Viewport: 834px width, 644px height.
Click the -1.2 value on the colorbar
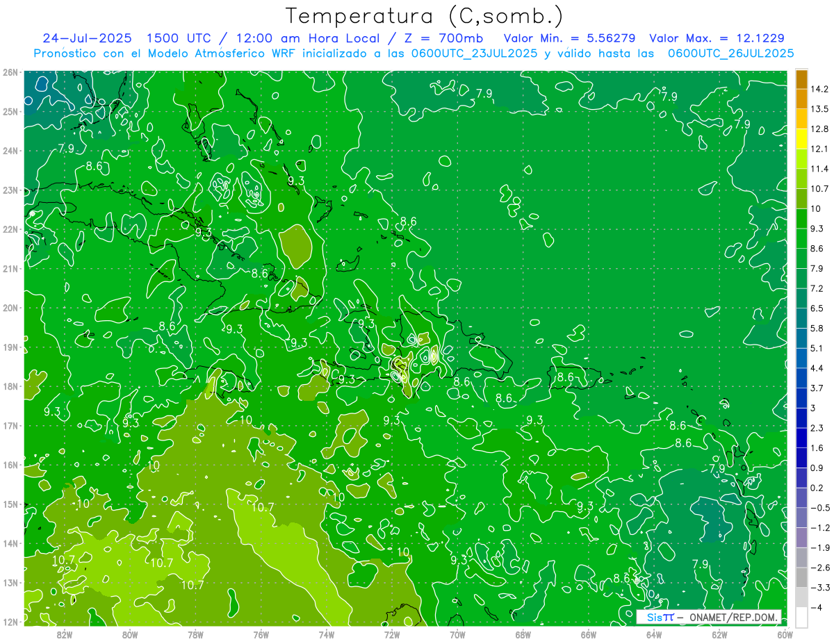[x=820, y=528]
